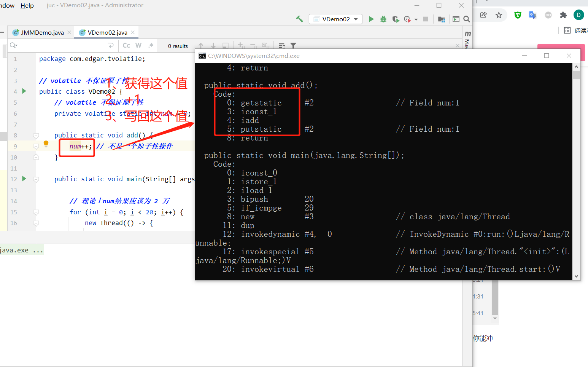This screenshot has width=588, height=367.
Task: Open the Project Structure icon
Action: pyautogui.click(x=442, y=19)
